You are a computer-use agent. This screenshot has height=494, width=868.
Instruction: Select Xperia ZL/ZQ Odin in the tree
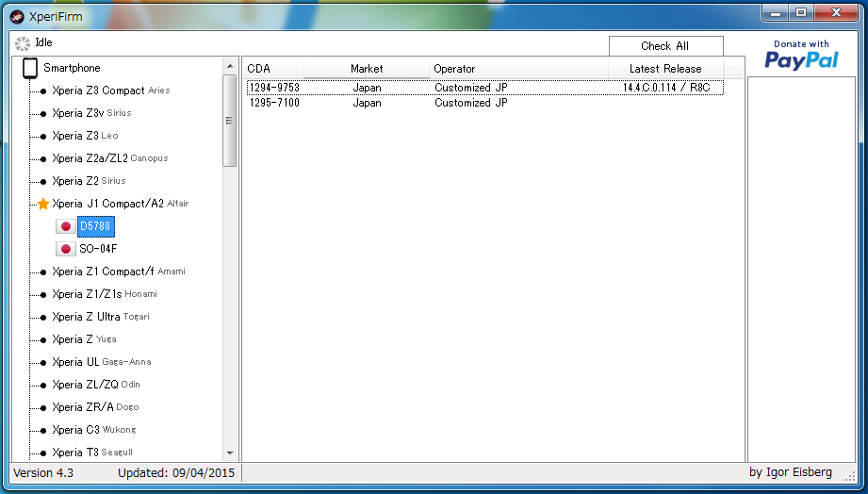click(96, 385)
